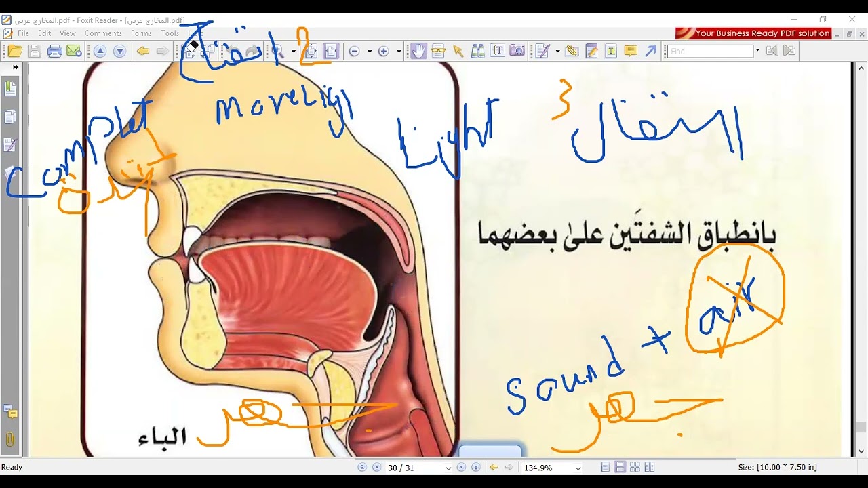Click the grey next view arrow in toolbar

[162, 51]
